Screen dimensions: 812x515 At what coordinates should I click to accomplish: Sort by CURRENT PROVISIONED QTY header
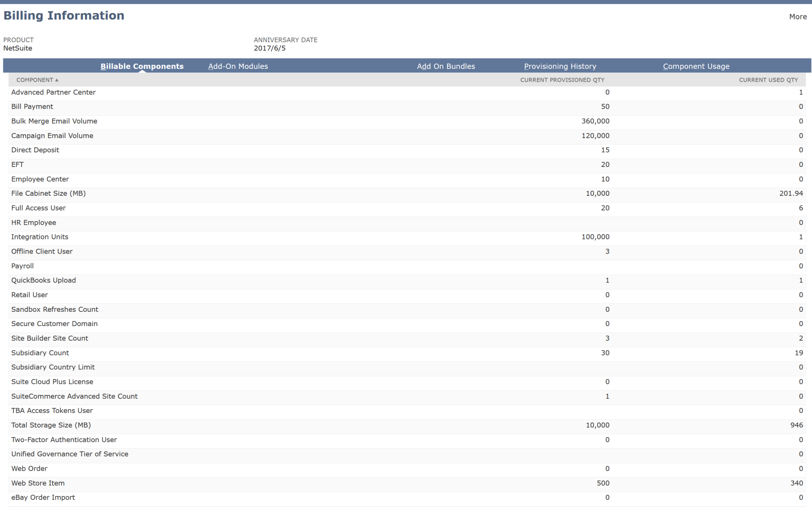click(x=562, y=80)
